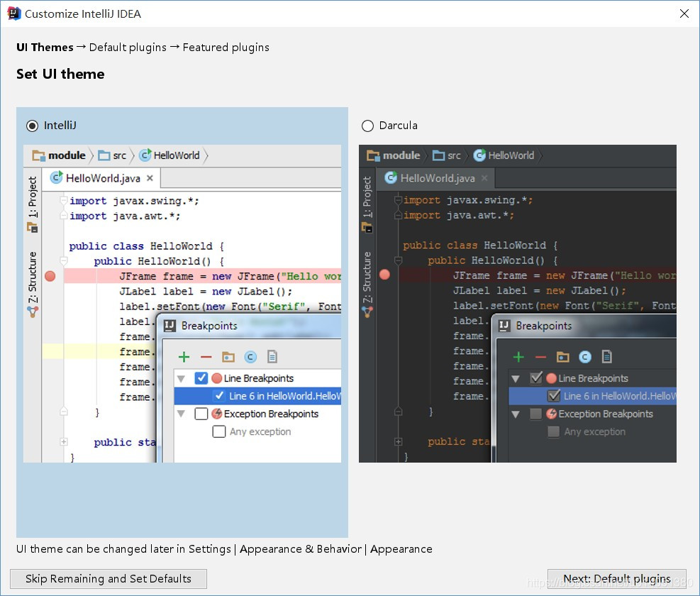
Task: Close HelloWorld.java tab in the Darcula preview
Action: 484,178
